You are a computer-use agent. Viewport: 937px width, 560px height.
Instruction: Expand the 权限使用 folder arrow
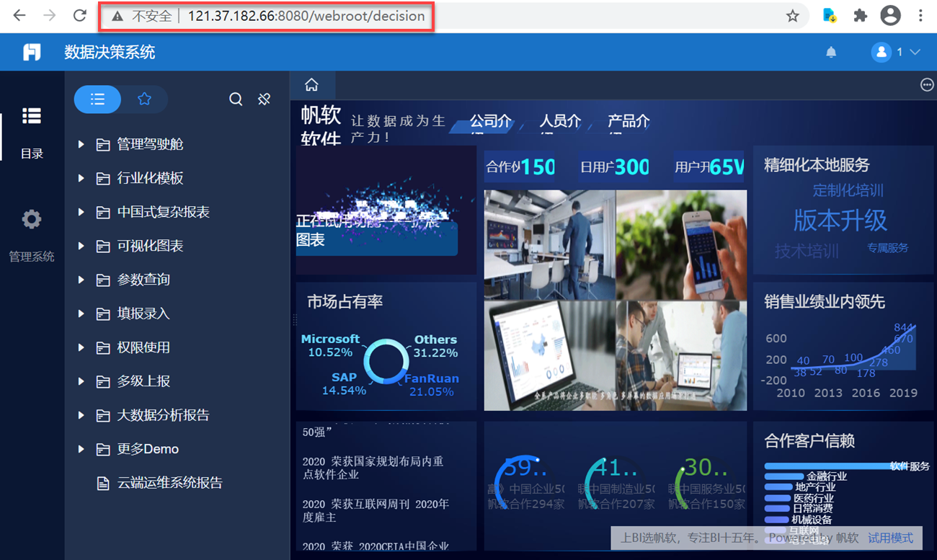tap(81, 348)
